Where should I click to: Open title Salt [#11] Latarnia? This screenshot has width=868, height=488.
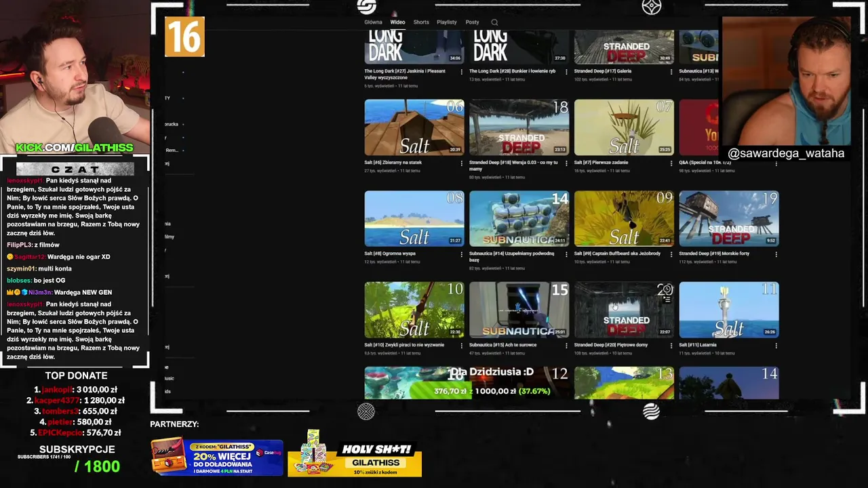[698, 345]
